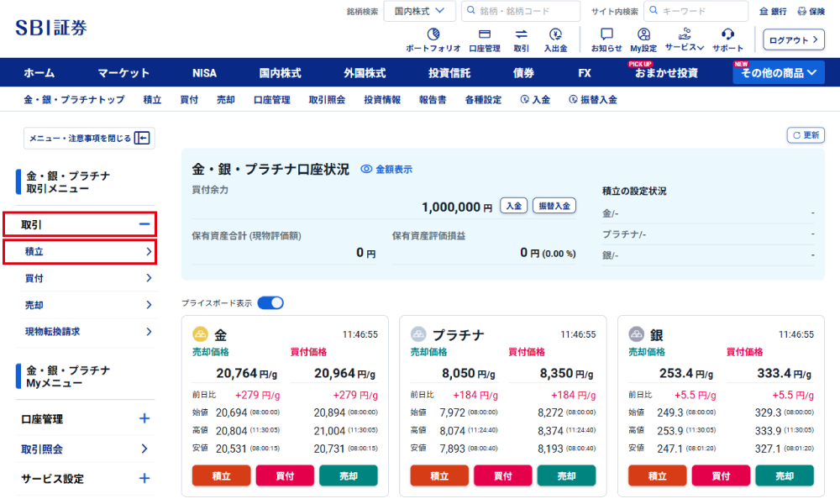Click the support (サポート) headset icon
The image size is (840, 504).
tap(727, 35)
